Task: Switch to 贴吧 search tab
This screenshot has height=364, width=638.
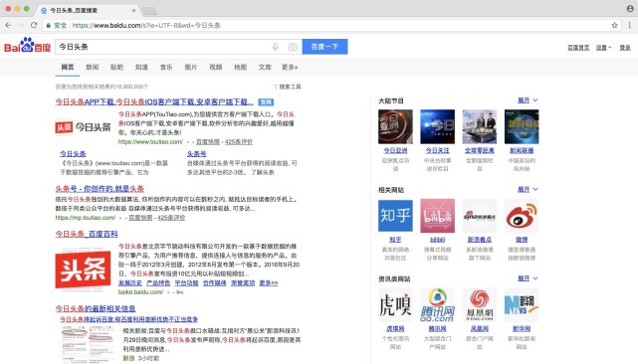Action: tap(116, 67)
